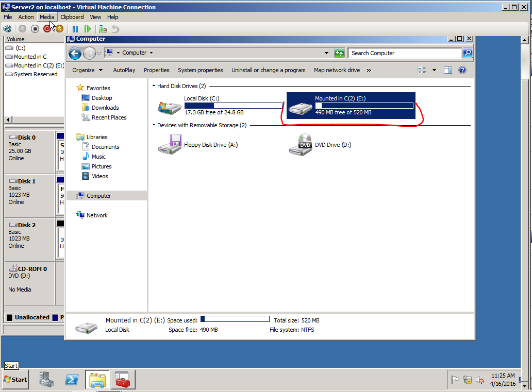532x392 pixels.
Task: Go back in Computer window
Action: (75, 53)
